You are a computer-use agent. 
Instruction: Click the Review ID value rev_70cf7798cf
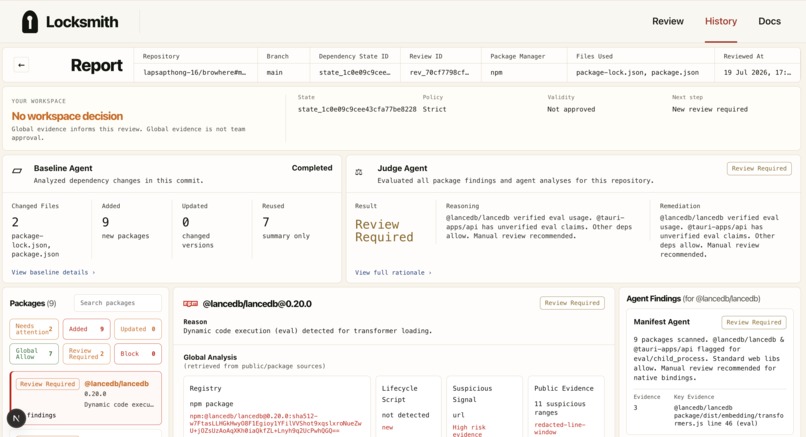click(439, 72)
